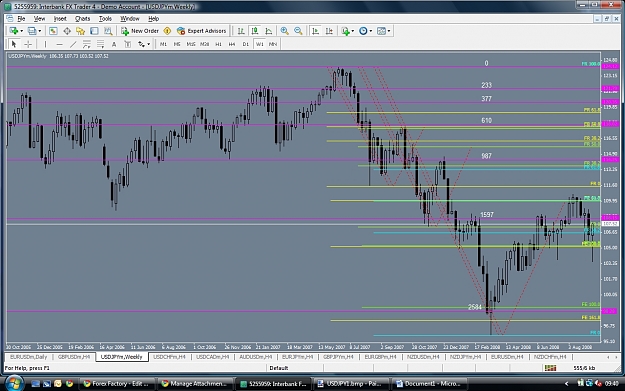Open the Navigator panel
The image size is (625, 391).
(81, 31)
